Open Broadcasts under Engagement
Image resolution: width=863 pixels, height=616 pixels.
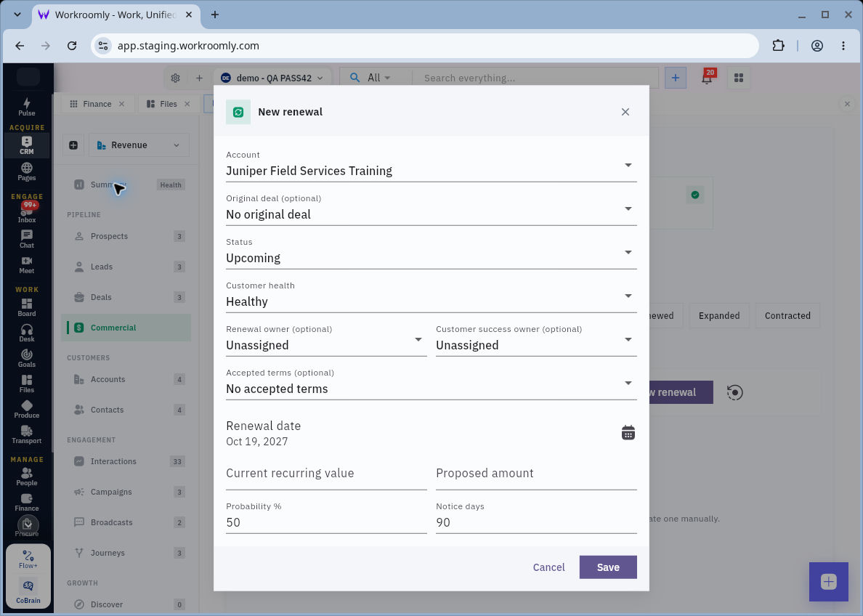point(126,522)
